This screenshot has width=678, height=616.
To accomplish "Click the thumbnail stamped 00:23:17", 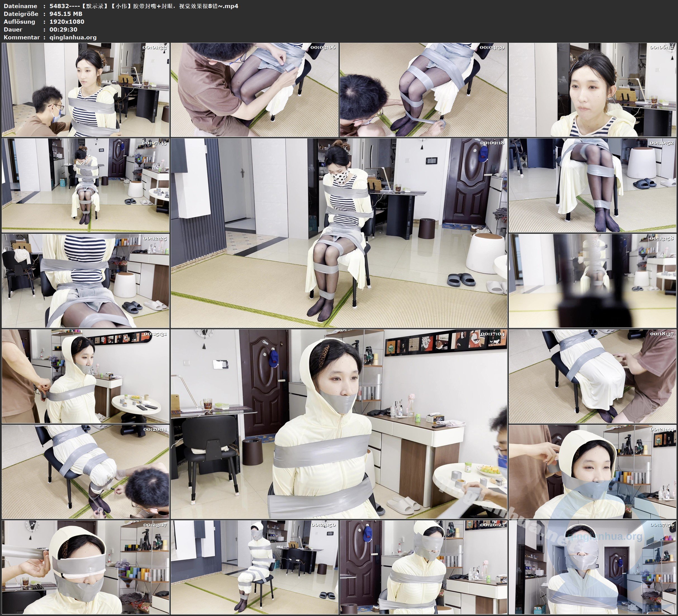I will (85, 567).
